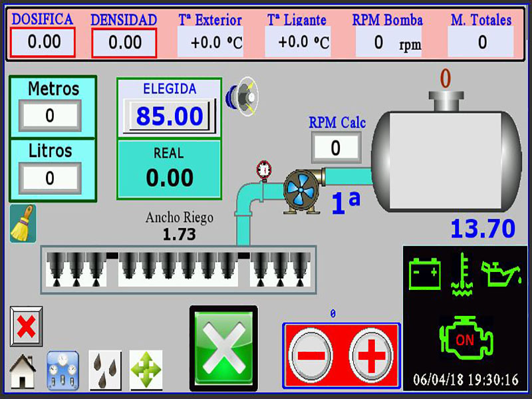Click the red valve on the pipe
This screenshot has width=532, height=399.
[264, 169]
